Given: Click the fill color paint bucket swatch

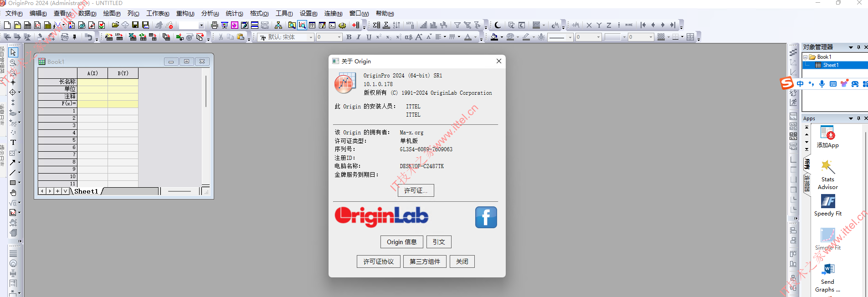Looking at the screenshot, I should [x=494, y=37].
